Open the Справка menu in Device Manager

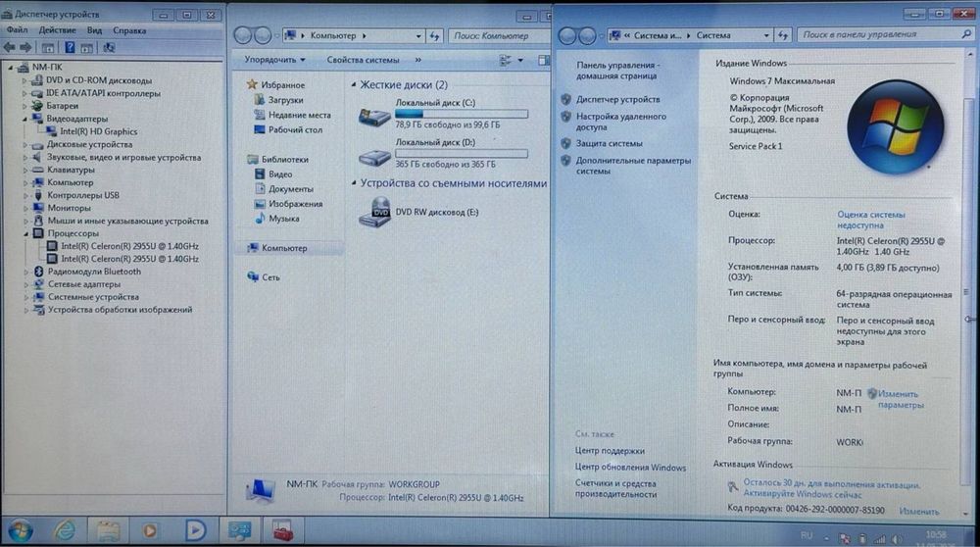pos(129,30)
